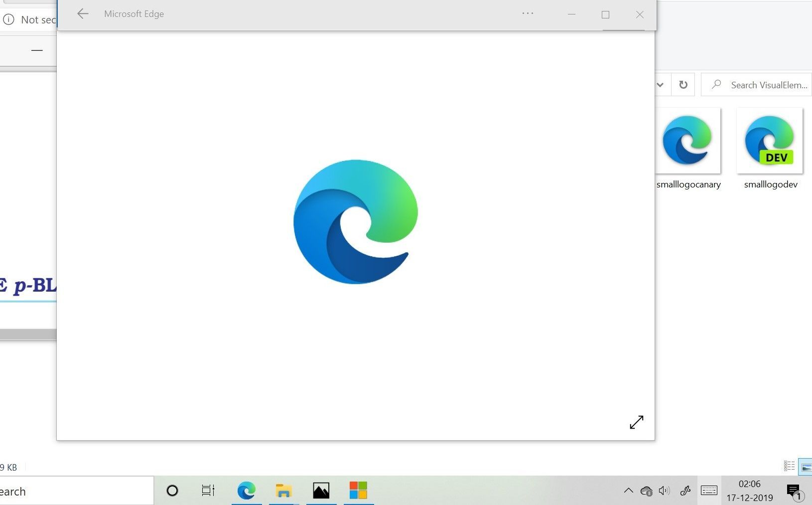Open File Explorer from the taskbar
812x505 pixels.
[x=284, y=491]
